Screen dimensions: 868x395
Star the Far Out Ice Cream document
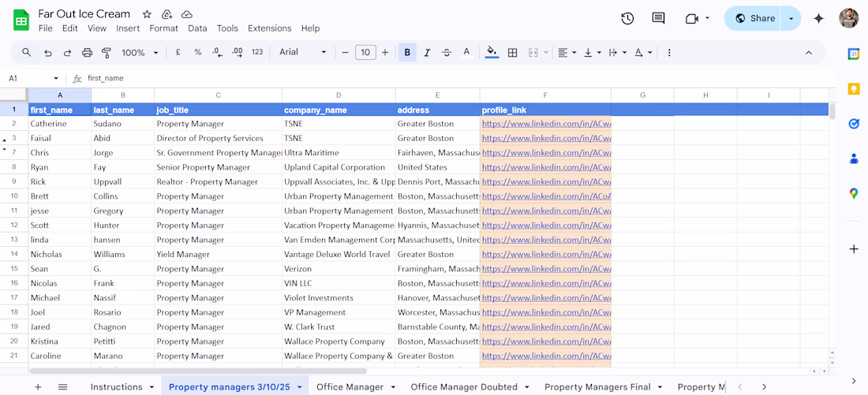click(x=147, y=14)
